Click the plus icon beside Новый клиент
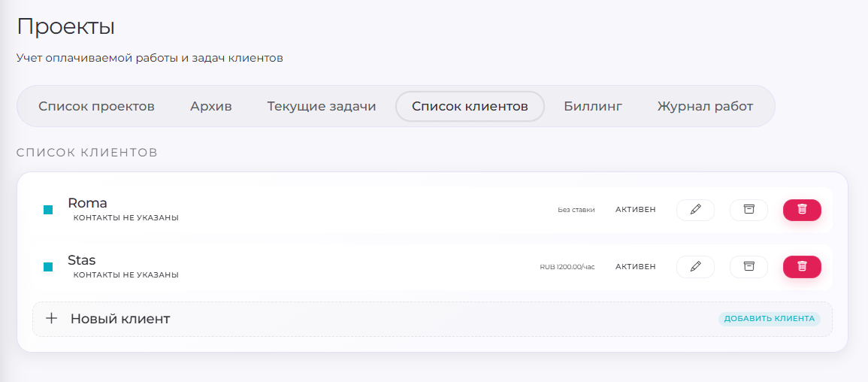The height and width of the screenshot is (382, 868). [52, 318]
